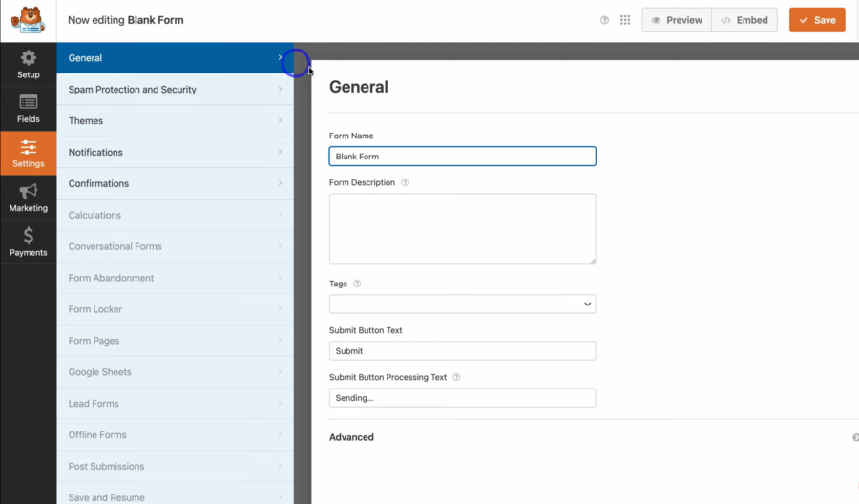Image resolution: width=859 pixels, height=504 pixels.
Task: Open the apps grid menu icon
Action: 625,20
